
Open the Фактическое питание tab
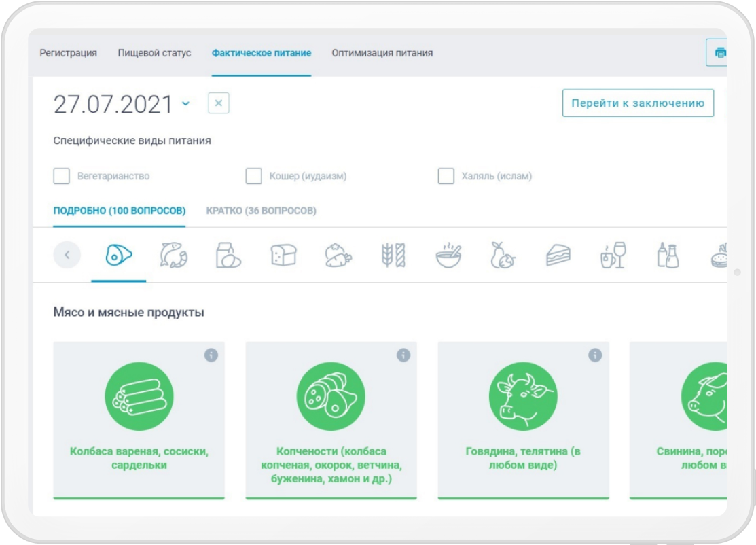[x=262, y=53]
